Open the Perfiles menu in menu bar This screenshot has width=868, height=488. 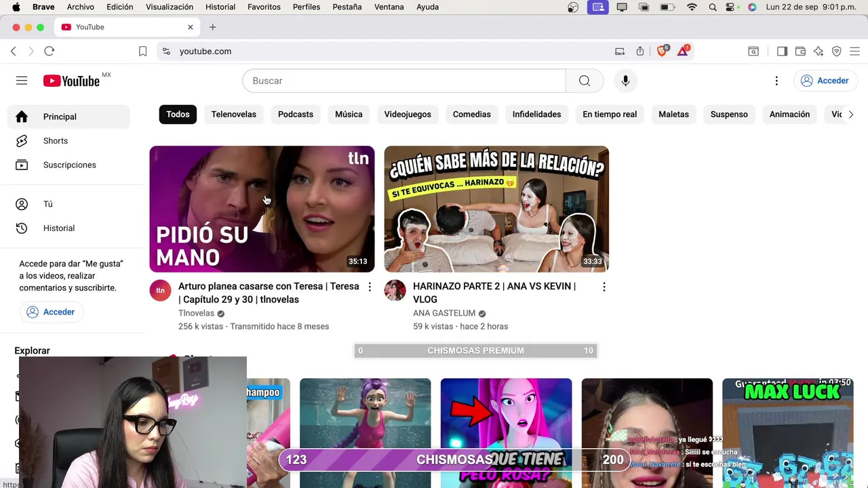click(x=307, y=7)
